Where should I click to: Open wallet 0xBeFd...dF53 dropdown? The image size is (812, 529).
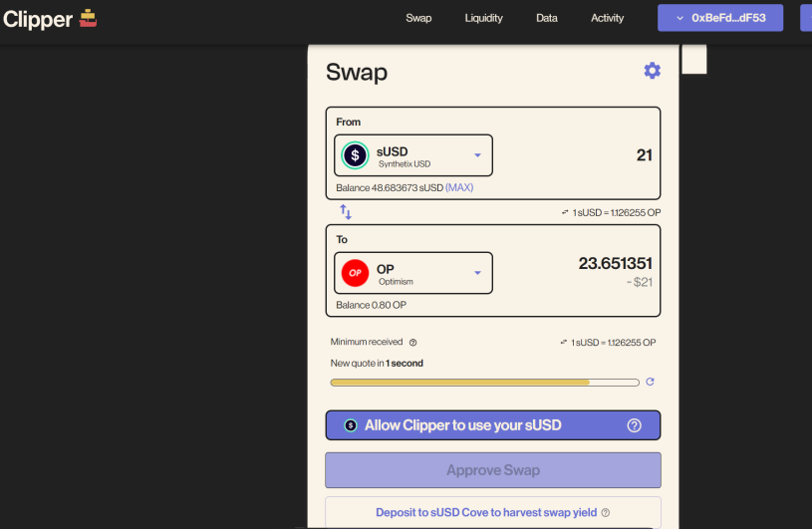point(719,18)
